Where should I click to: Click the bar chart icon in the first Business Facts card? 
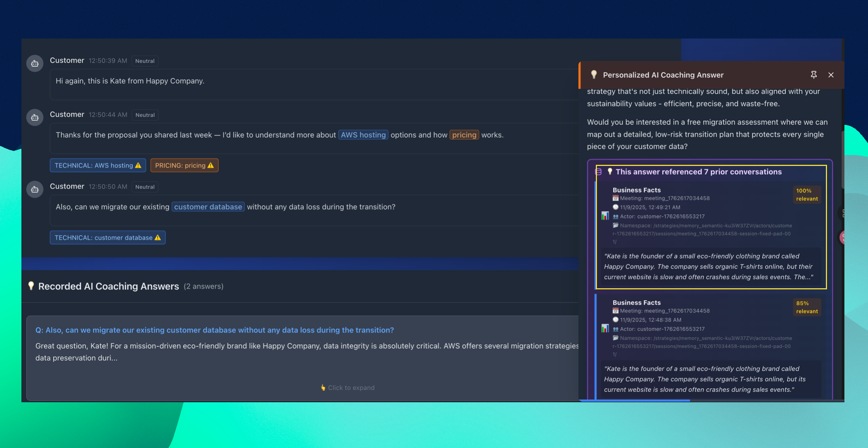click(605, 216)
